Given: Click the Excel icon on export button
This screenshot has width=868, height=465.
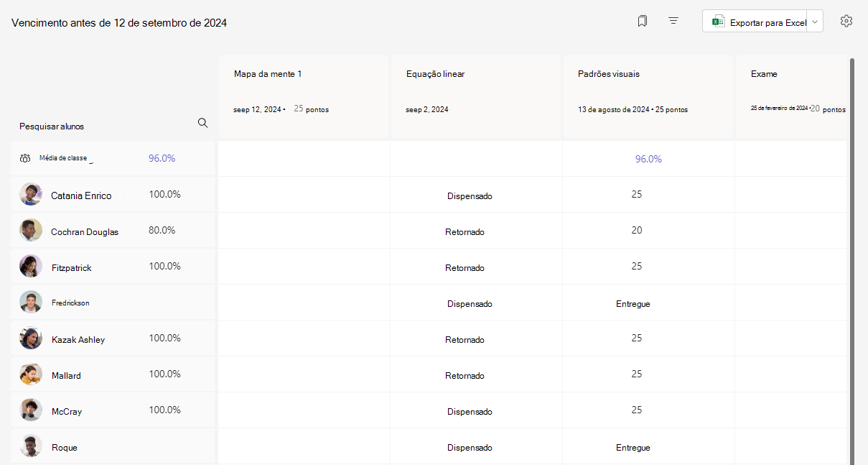Looking at the screenshot, I should (718, 22).
